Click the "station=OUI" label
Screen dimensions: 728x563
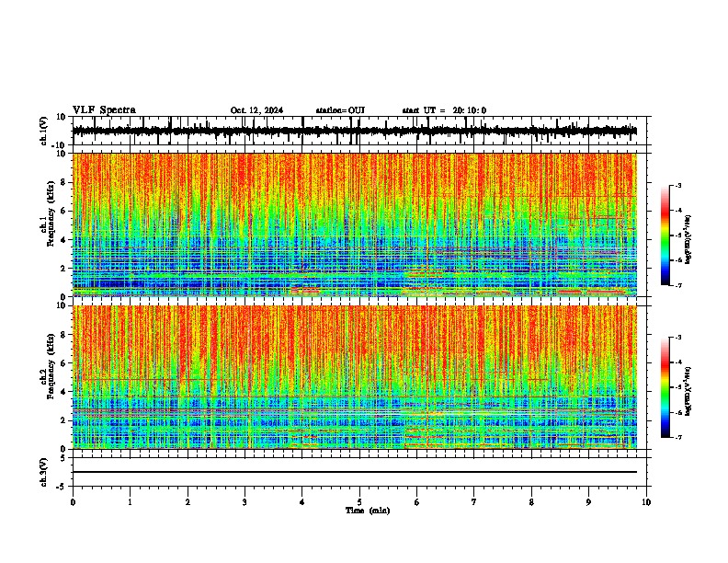coord(340,110)
